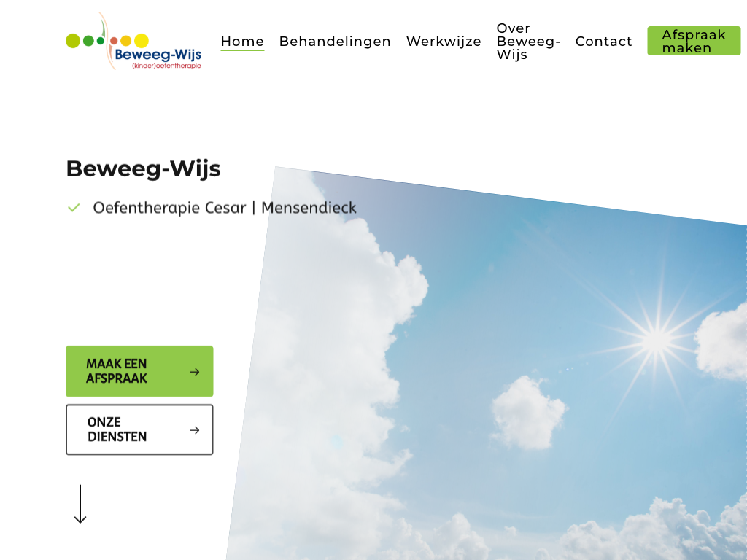The width and height of the screenshot is (747, 560).
Task: Click the (kinder)oefentherapie tagline in the logo
Action: (x=166, y=66)
